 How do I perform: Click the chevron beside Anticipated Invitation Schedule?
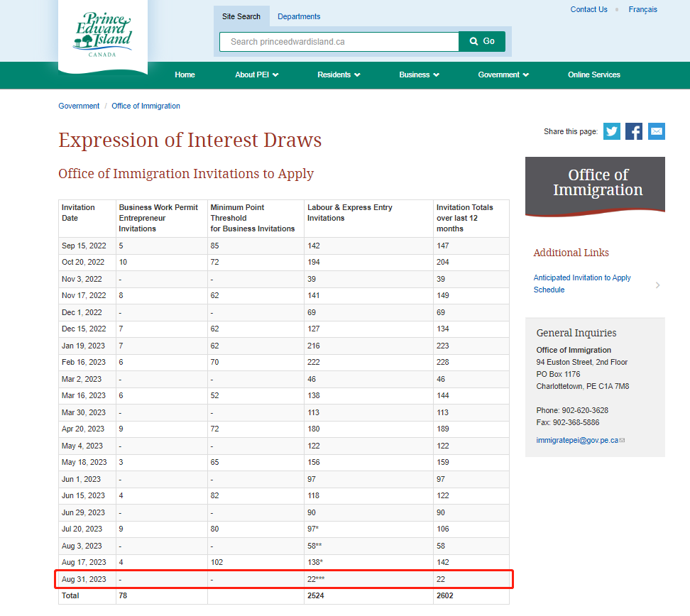click(x=657, y=285)
